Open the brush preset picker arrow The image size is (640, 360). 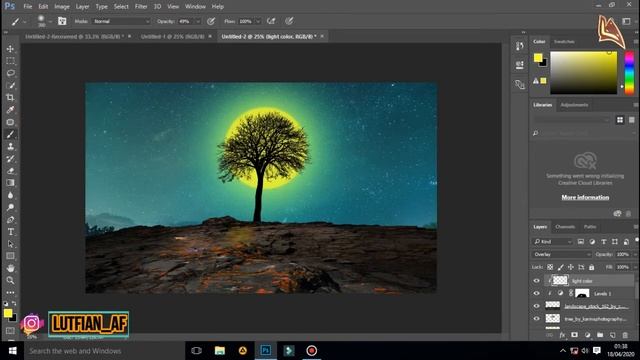click(50, 21)
